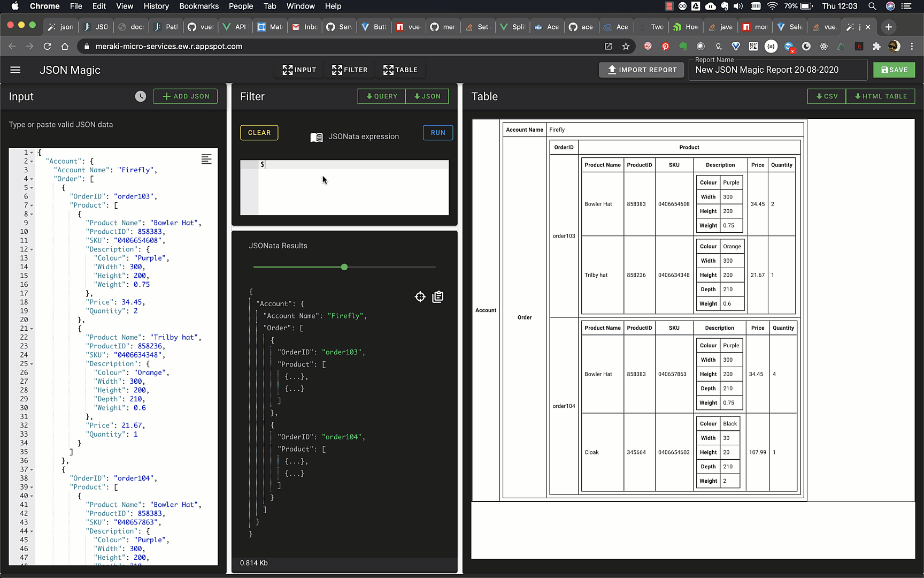
Task: Toggle the FILTER panel view
Action: click(350, 70)
